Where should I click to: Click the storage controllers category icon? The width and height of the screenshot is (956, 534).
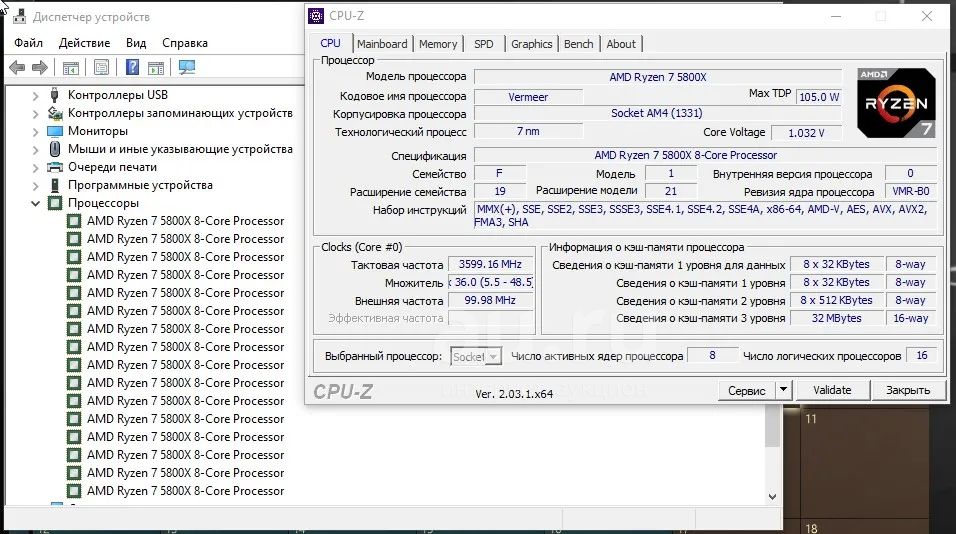55,113
